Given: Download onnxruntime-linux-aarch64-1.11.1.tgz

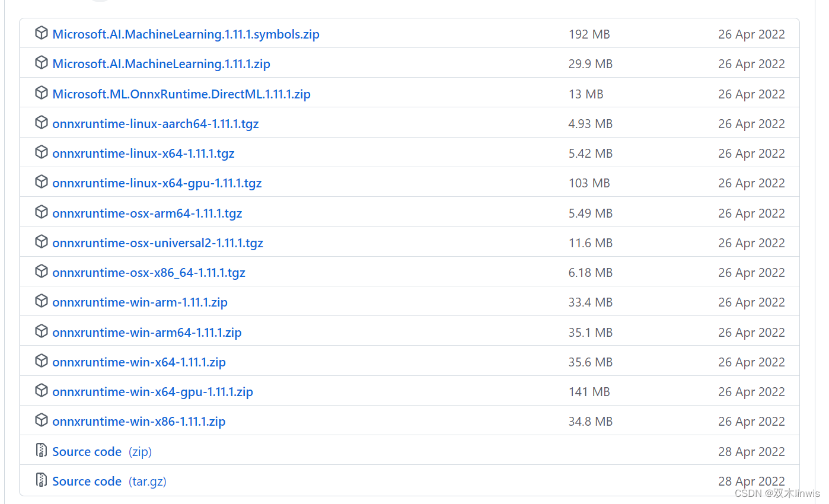Looking at the screenshot, I should click(x=155, y=124).
